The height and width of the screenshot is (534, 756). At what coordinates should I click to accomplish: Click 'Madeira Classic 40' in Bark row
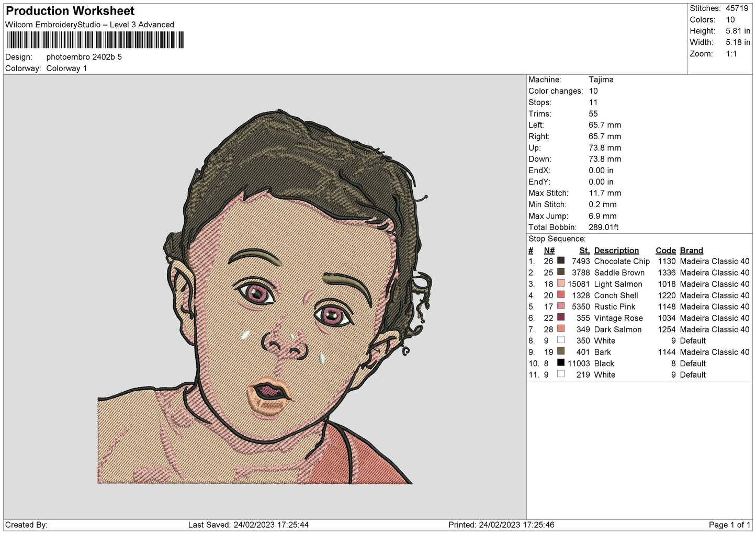tap(714, 352)
